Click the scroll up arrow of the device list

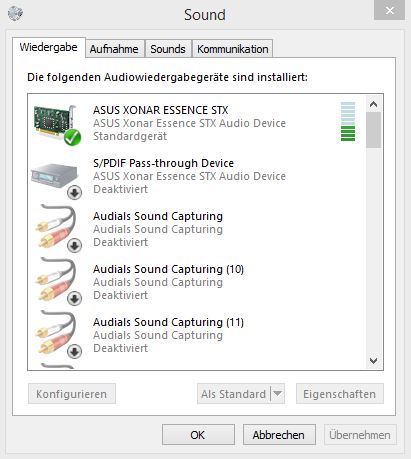tap(374, 104)
